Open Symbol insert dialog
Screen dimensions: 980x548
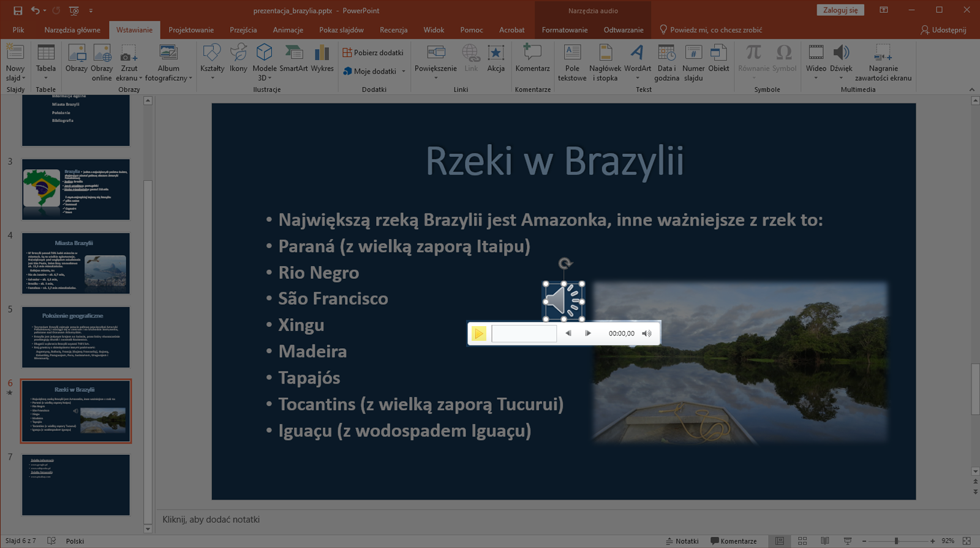(784, 59)
